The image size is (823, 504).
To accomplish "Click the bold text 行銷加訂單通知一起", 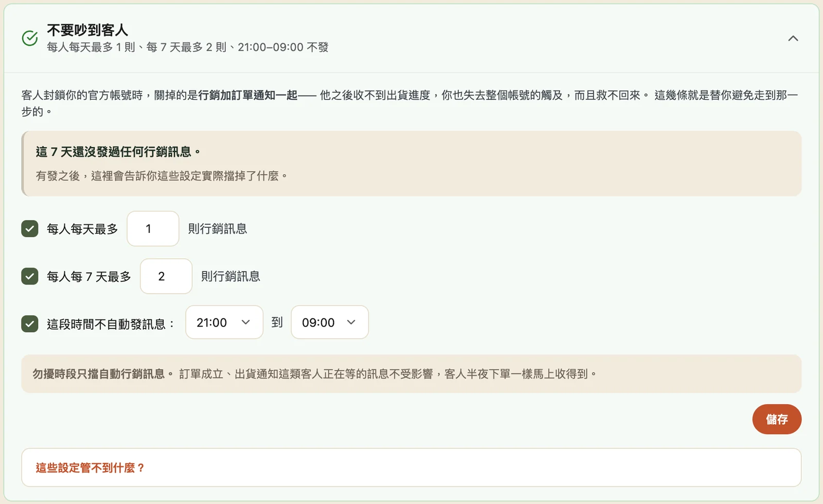I will click(248, 95).
